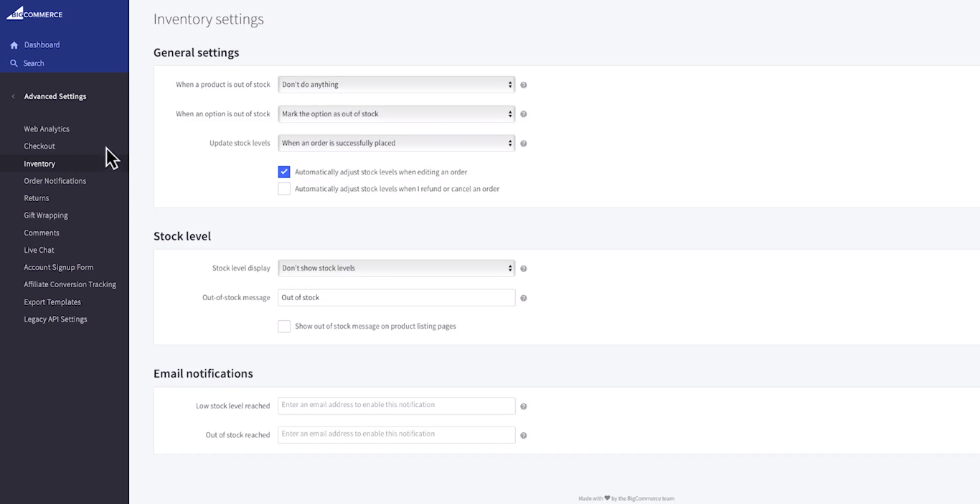
Task: Go to Checkout settings in sidebar
Action: [x=39, y=146]
